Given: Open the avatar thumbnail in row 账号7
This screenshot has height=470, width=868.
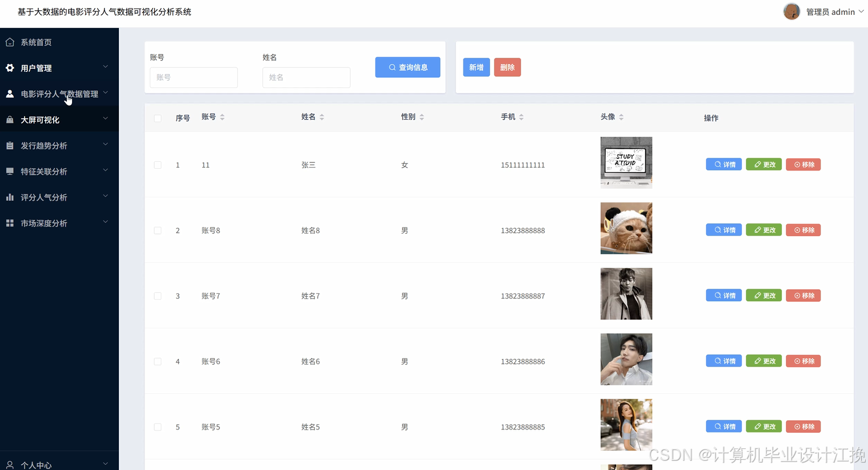Looking at the screenshot, I should tap(626, 294).
